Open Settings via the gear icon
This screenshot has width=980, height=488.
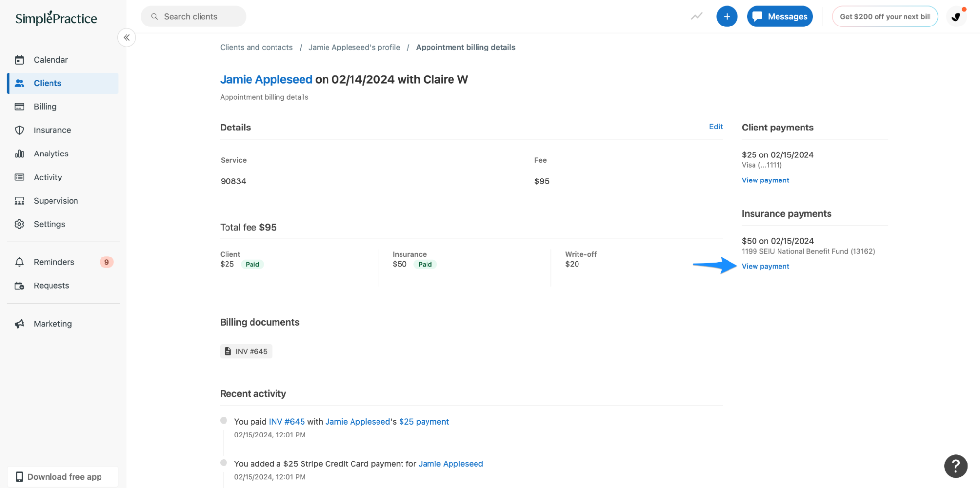[19, 224]
